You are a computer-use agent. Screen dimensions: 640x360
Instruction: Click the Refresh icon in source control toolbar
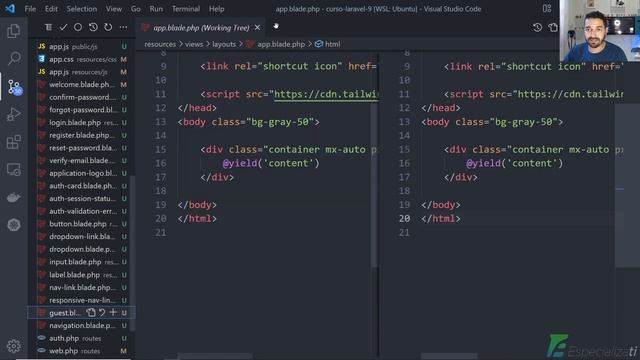[108, 27]
